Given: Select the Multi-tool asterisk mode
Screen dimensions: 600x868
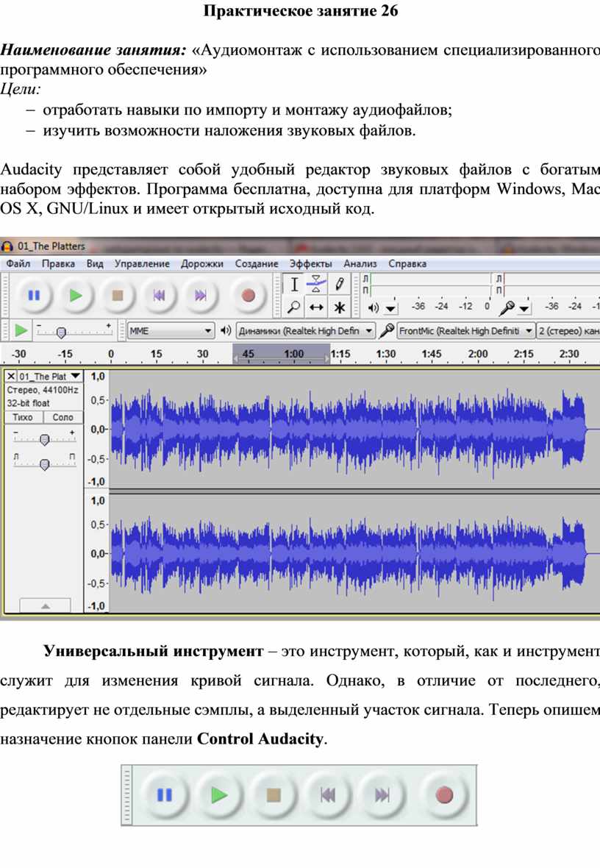Looking at the screenshot, I should click(339, 307).
